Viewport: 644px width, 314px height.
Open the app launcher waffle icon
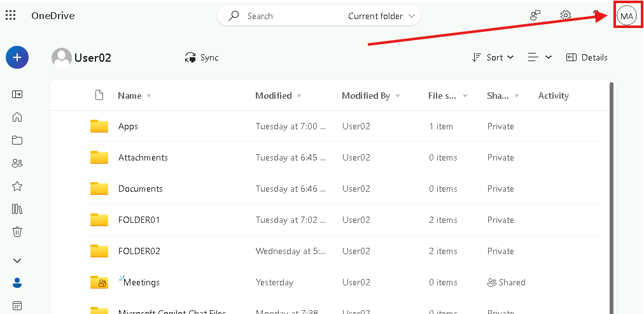[11, 16]
